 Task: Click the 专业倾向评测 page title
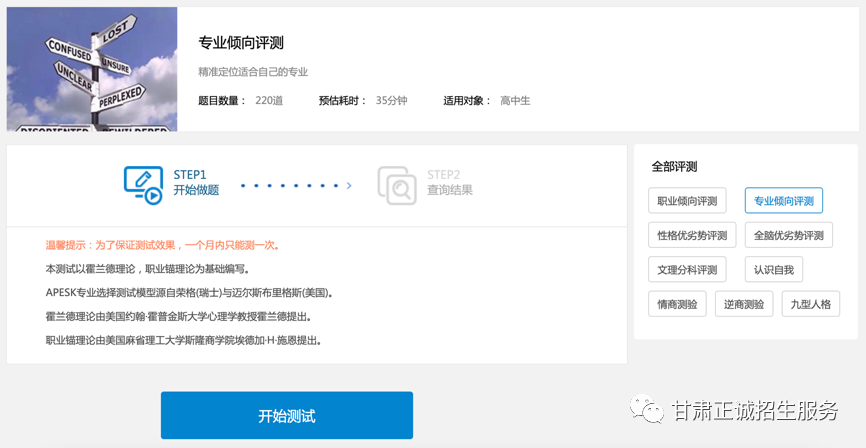coord(241,43)
